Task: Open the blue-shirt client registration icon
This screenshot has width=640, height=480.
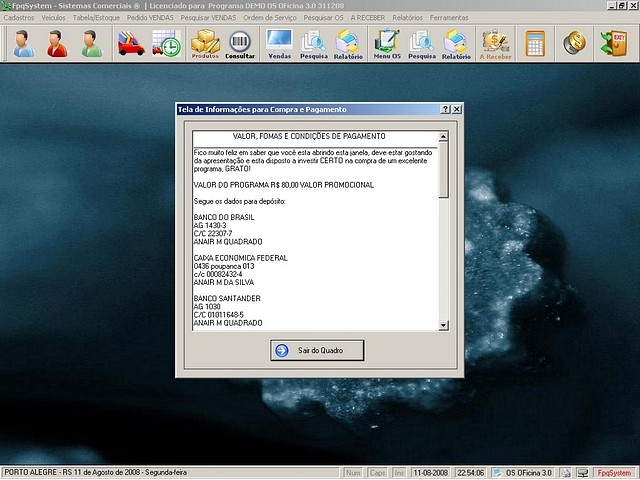Action: click(x=24, y=43)
